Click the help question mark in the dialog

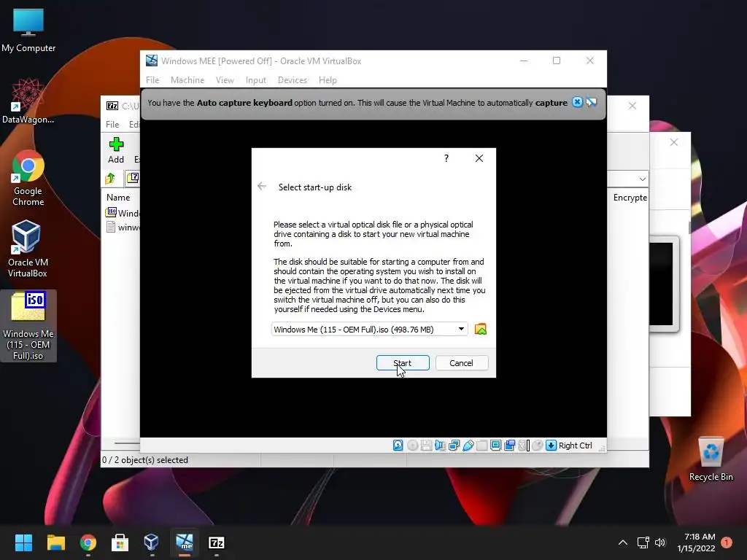coord(446,158)
